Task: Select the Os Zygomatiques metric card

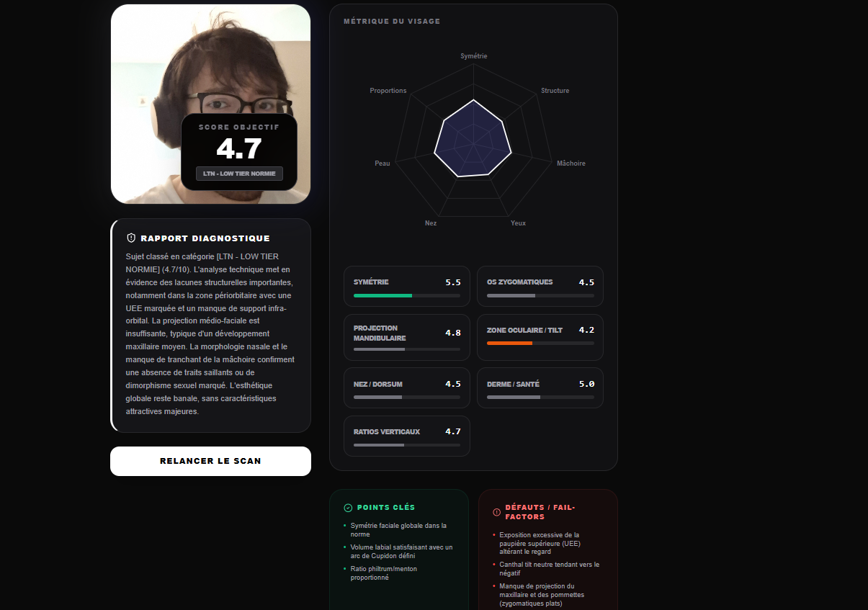Action: (540, 286)
